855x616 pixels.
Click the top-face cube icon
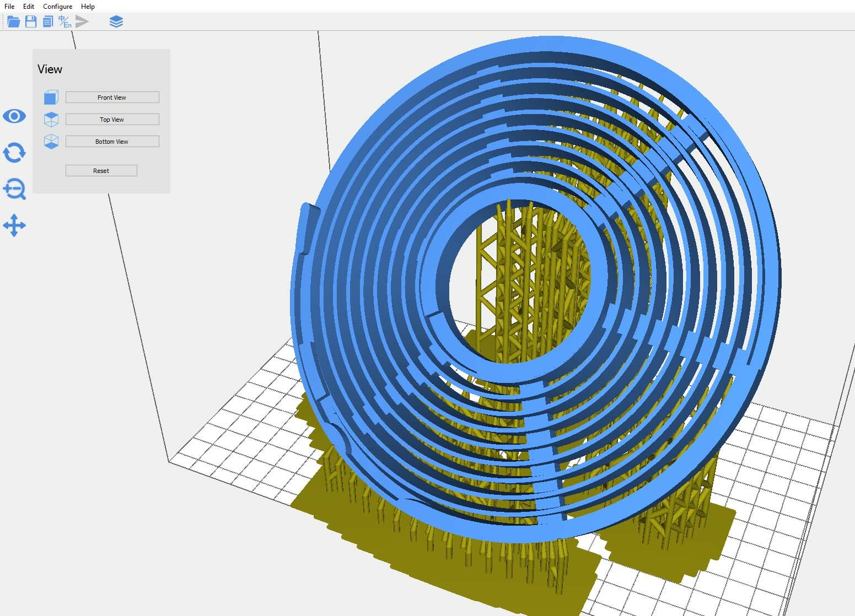(51, 120)
